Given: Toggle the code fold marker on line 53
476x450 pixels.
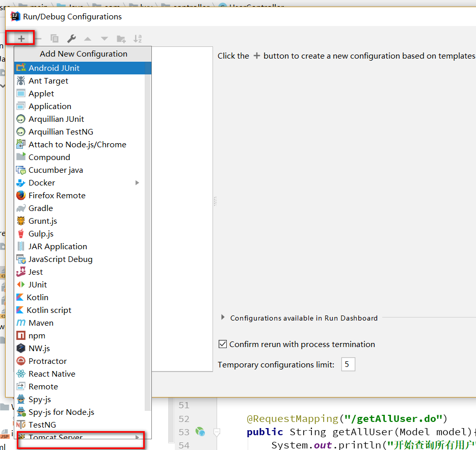Looking at the screenshot, I should [217, 432].
